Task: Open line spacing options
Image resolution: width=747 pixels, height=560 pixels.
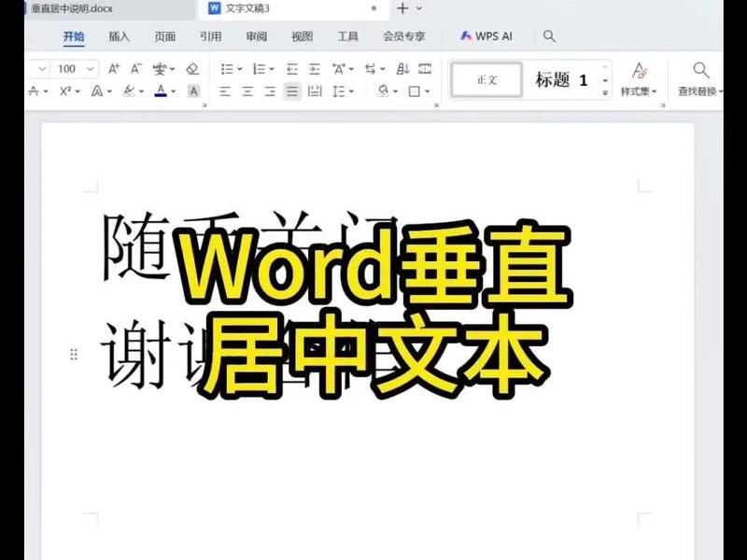Action: [x=339, y=91]
